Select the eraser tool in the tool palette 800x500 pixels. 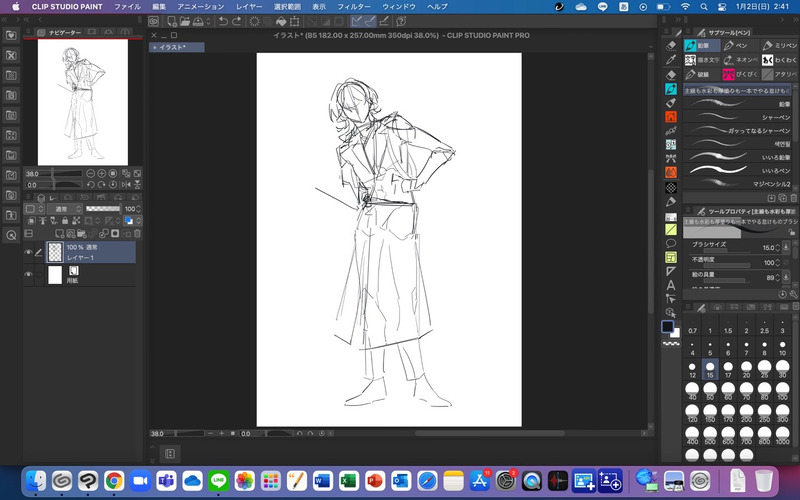click(672, 74)
